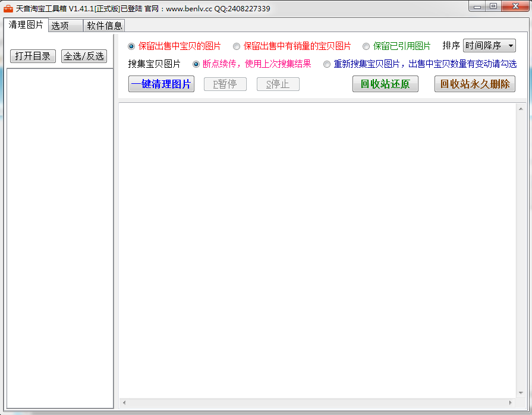The height and width of the screenshot is (415, 532).
Task: Open the 时间降序 sort dropdown
Action: (489, 45)
